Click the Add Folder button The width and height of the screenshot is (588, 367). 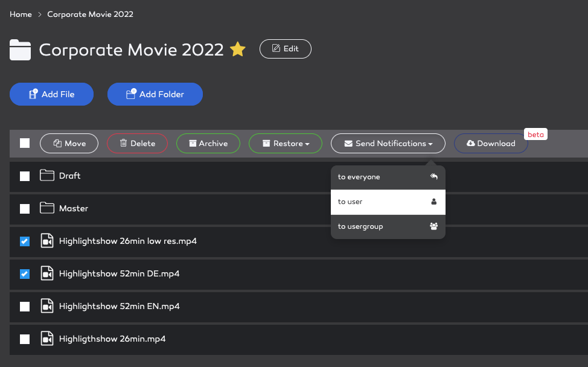155,94
